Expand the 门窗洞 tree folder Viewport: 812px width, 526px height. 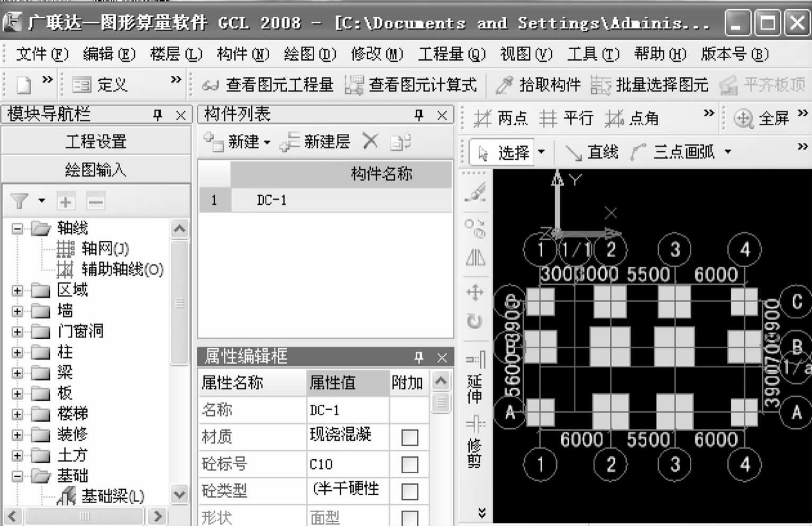coord(17,332)
